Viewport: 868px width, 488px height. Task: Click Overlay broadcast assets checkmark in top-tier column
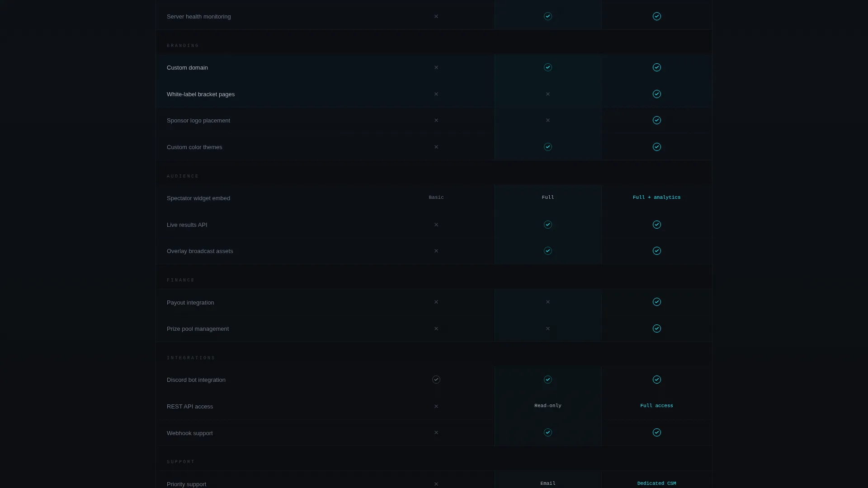tap(657, 251)
